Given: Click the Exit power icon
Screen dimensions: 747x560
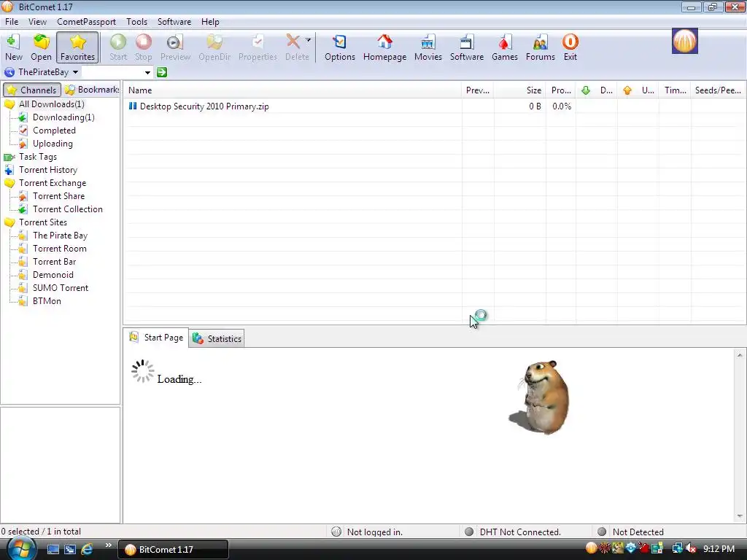Looking at the screenshot, I should pos(570,47).
